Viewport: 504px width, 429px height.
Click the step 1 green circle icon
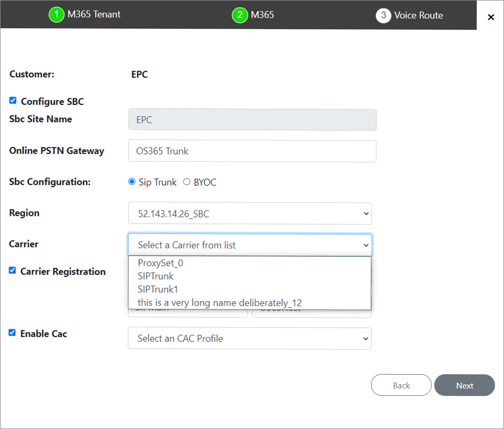[56, 15]
